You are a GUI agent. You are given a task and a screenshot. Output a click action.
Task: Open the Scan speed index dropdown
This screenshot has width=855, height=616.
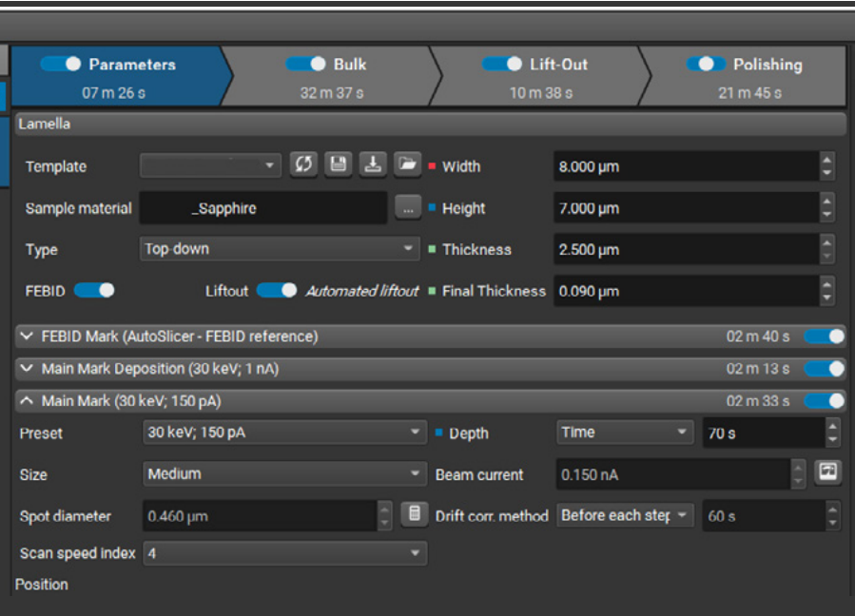[x=284, y=552]
